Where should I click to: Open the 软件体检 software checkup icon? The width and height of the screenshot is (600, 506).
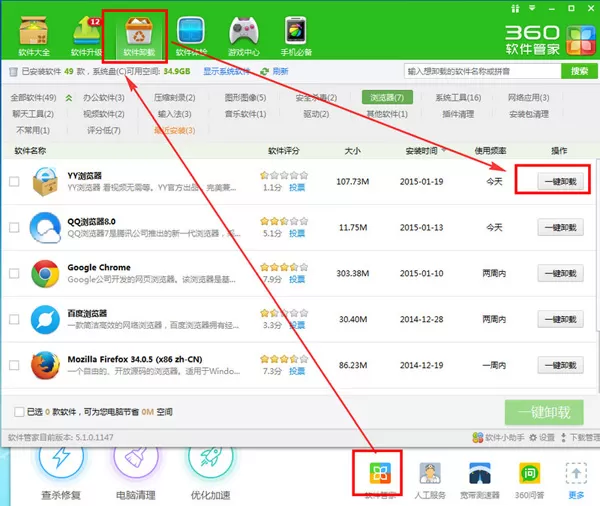click(x=191, y=36)
